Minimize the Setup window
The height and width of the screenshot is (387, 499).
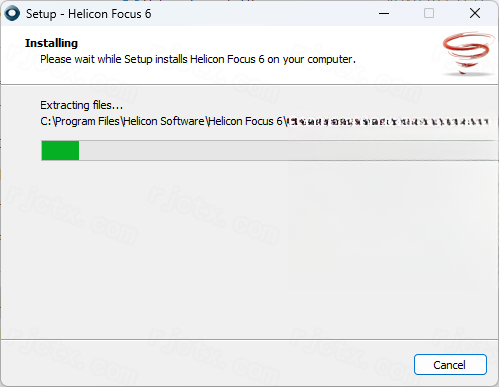(384, 14)
